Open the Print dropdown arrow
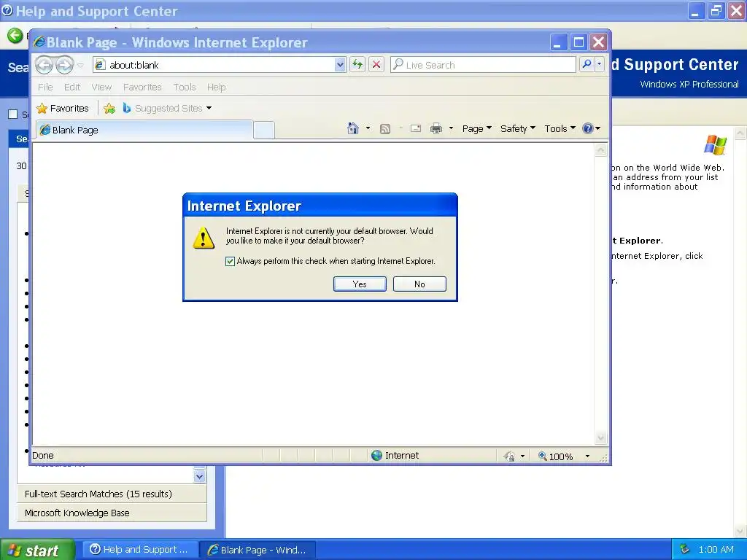 451,128
